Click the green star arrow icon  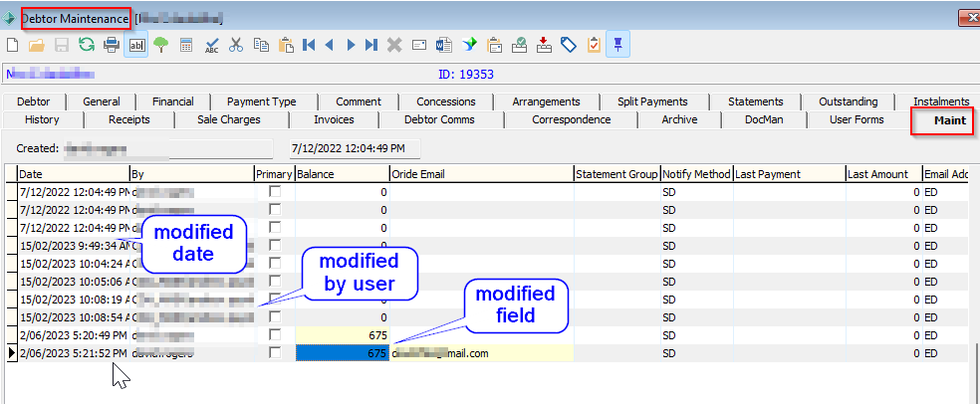tap(469, 45)
